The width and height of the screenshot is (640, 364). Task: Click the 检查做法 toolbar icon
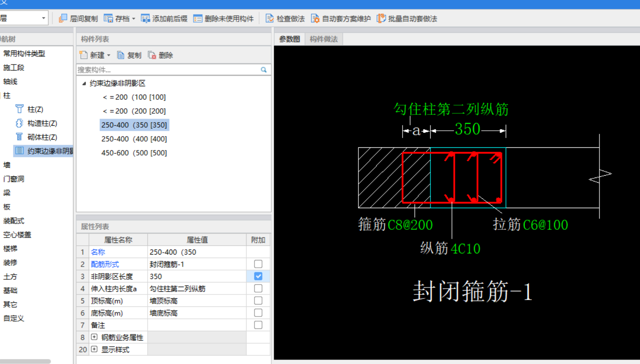point(269,19)
